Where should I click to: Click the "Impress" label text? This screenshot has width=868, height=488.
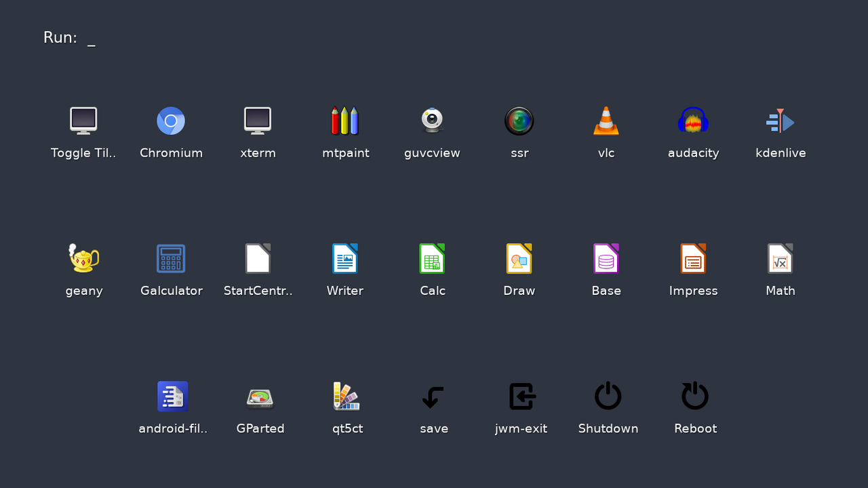point(693,291)
